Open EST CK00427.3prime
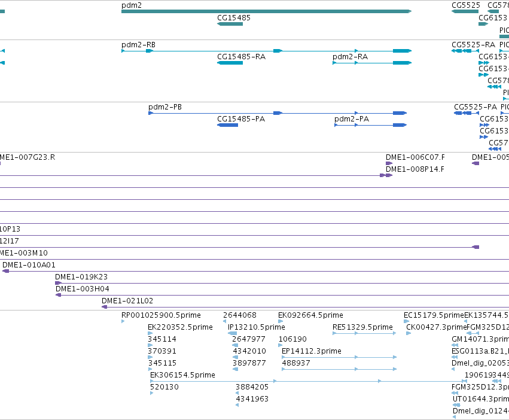The width and height of the screenshot is (509, 420). click(x=436, y=327)
